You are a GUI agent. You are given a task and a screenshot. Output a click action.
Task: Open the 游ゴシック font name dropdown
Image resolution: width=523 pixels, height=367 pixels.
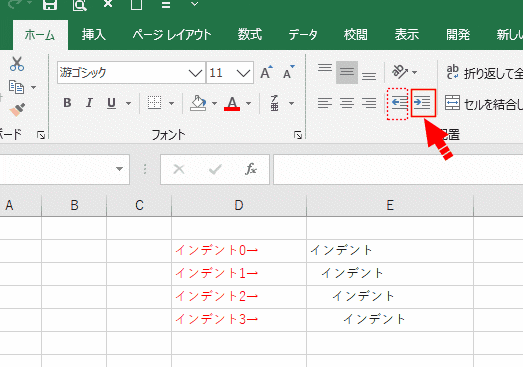(195, 72)
